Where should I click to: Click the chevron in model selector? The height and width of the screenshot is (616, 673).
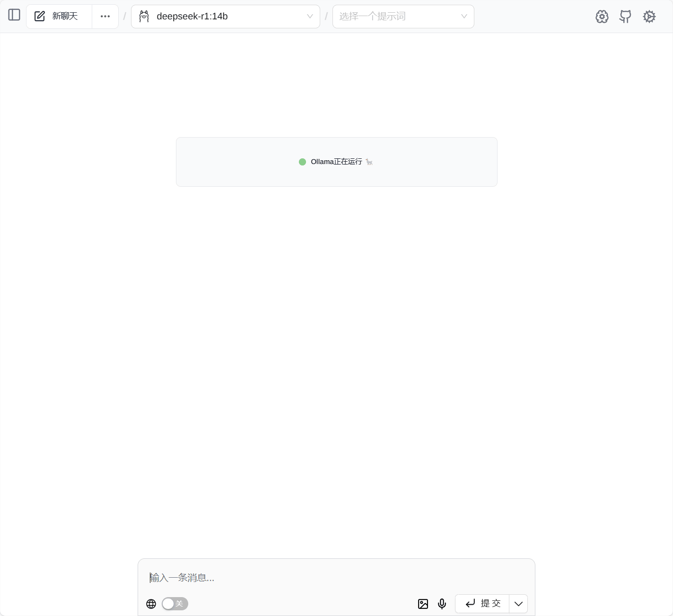[x=310, y=17]
